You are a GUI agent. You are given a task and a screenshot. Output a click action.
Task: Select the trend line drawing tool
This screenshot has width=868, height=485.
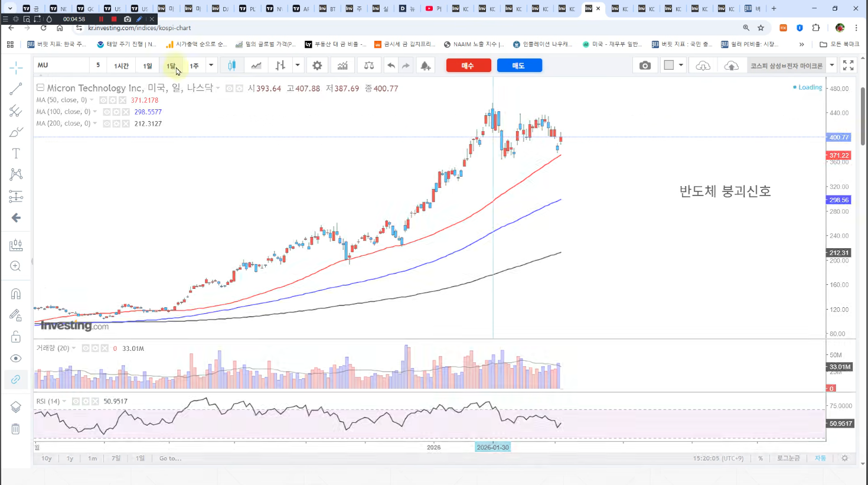[16, 89]
